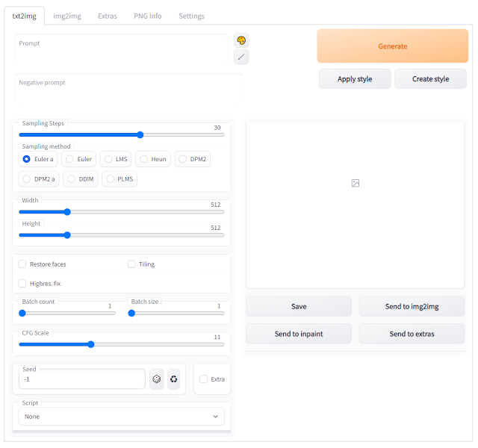Image resolution: width=478 pixels, height=448 pixels.
Task: Select the DPM2 a sampling method
Action: [x=39, y=179]
